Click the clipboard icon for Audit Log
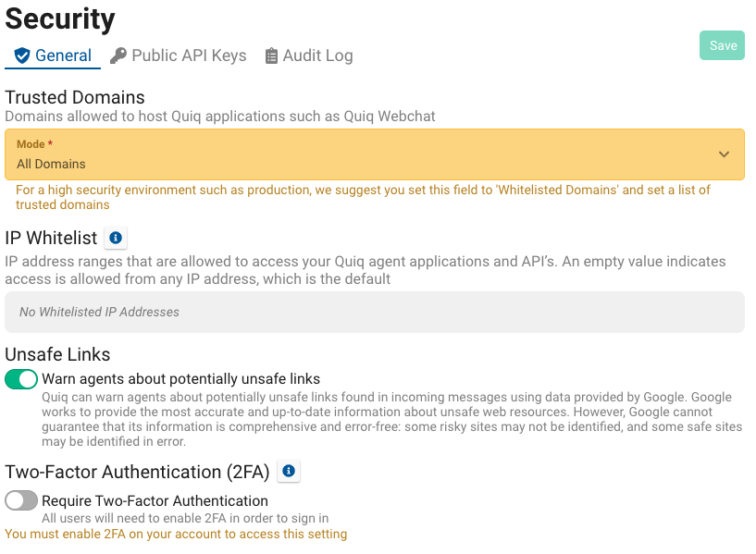756x554 pixels. pos(271,55)
